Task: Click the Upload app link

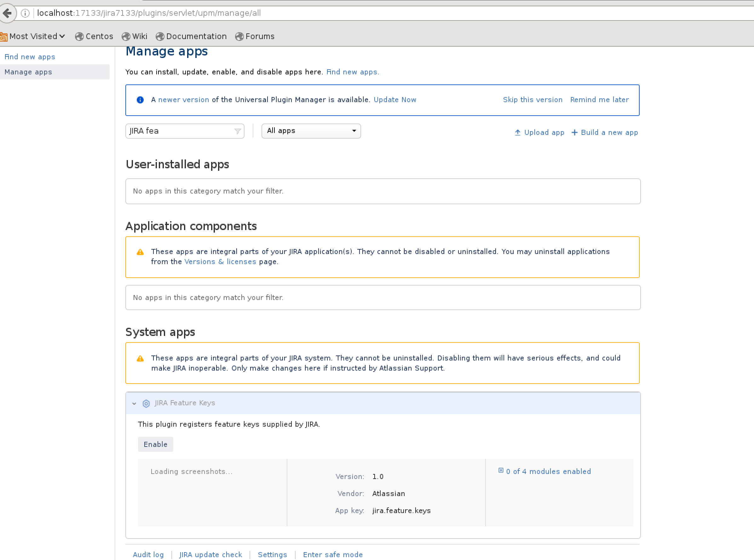Action: coord(539,133)
